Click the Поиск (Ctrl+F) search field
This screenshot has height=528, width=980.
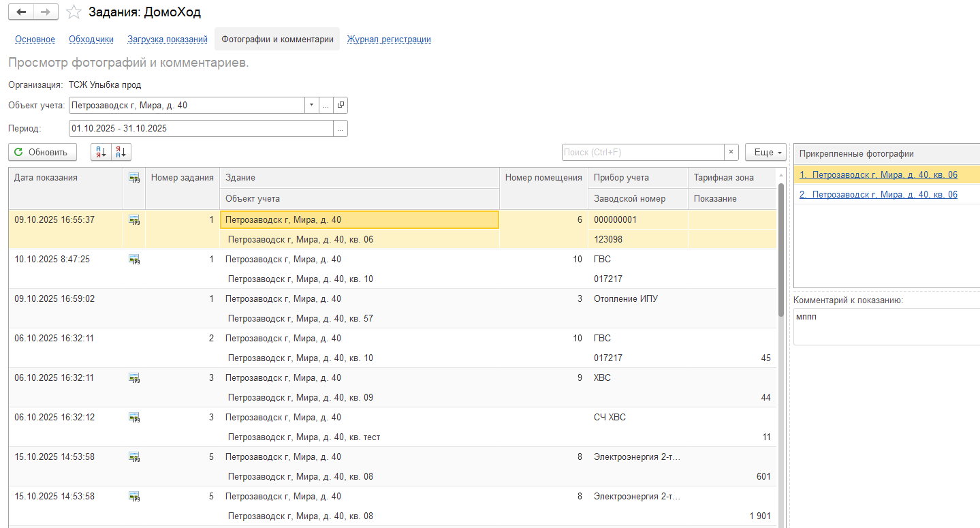(642, 152)
